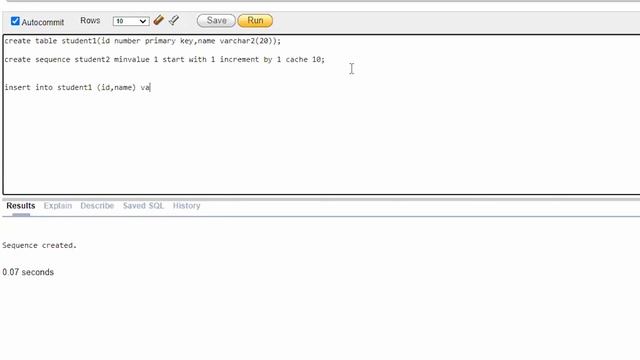Click the Autocommit label text

pos(42,22)
